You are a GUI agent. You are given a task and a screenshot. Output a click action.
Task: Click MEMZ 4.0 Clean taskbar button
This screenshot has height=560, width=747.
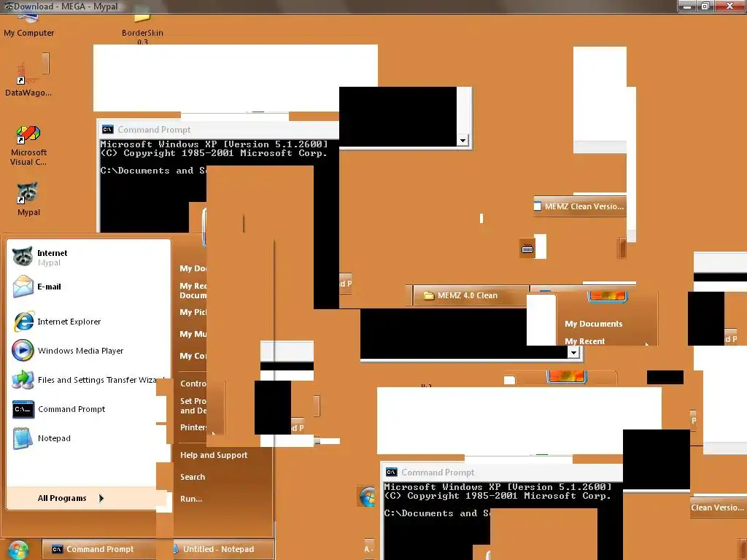pos(471,296)
